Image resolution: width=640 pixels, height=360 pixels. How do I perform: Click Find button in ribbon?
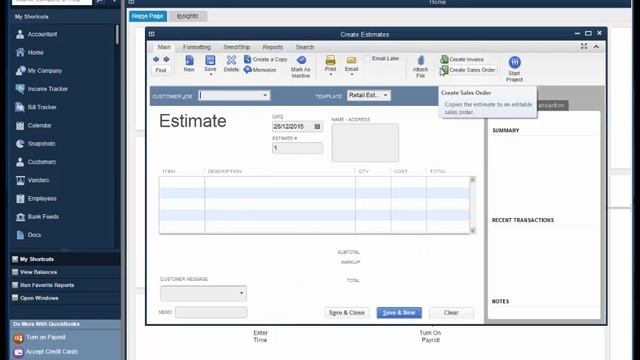click(x=161, y=70)
